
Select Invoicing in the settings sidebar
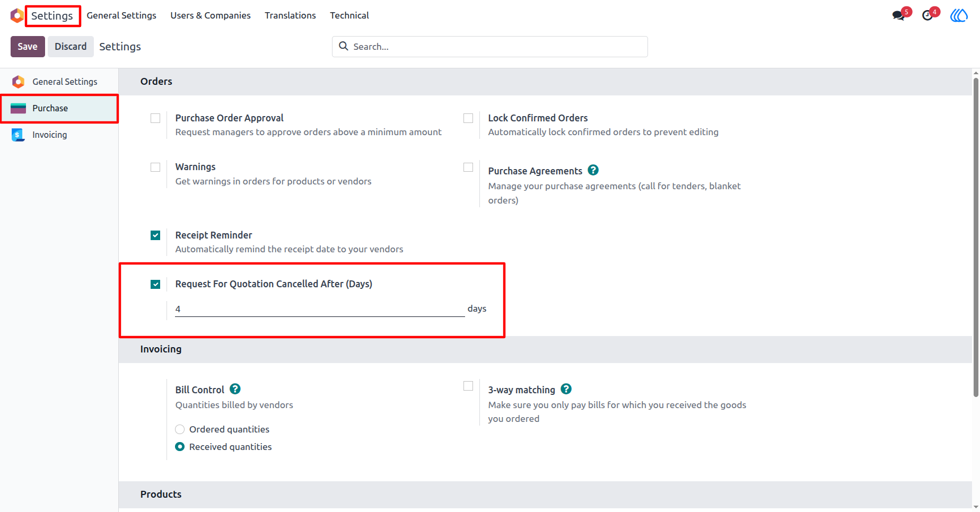click(x=59, y=135)
